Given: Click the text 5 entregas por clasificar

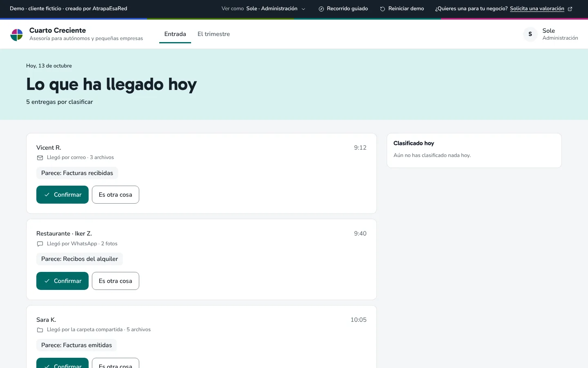Looking at the screenshot, I should [60, 102].
